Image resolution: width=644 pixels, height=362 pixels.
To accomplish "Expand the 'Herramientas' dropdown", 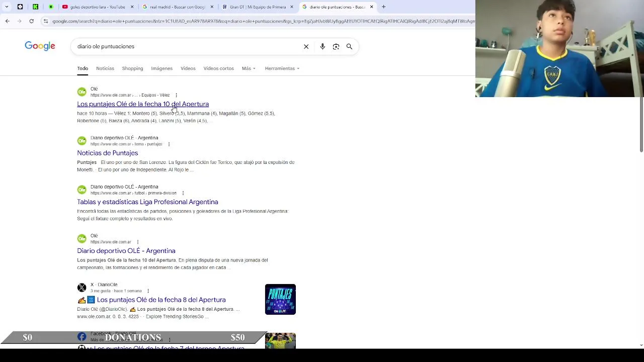I will click(x=282, y=68).
